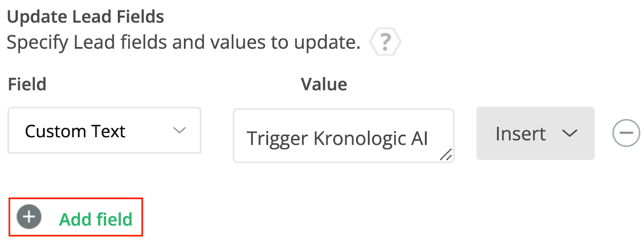Image resolution: width=644 pixels, height=242 pixels.
Task: Click the Field column label
Action: [x=27, y=84]
